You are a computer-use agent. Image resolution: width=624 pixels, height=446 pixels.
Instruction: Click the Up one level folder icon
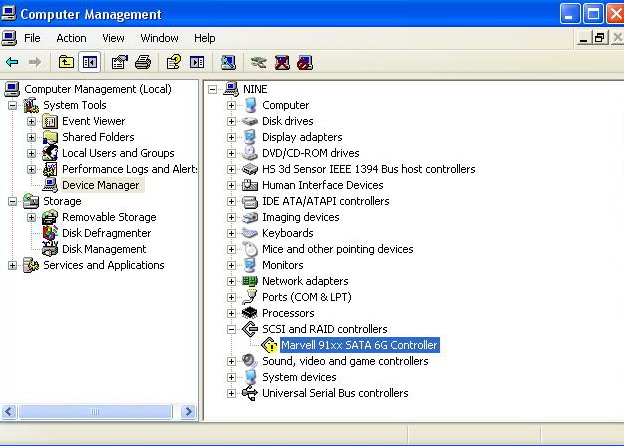[x=66, y=62]
